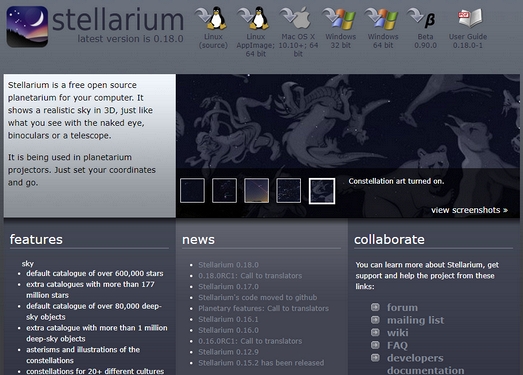Open the User Guide 0.18.0-1 PDF icon
This screenshot has height=375, width=523.
point(470,18)
